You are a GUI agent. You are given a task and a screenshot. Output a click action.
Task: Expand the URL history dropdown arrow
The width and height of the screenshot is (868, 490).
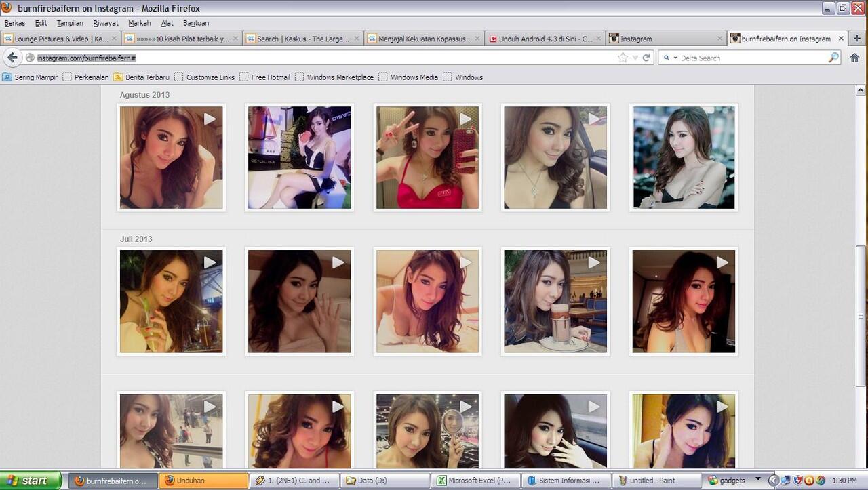point(635,58)
